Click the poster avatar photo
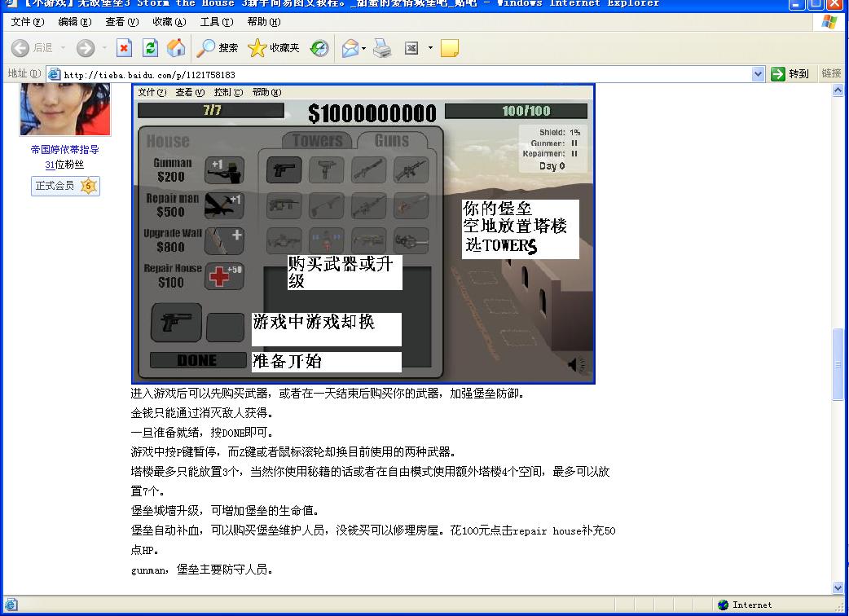The image size is (849, 616). (x=65, y=109)
